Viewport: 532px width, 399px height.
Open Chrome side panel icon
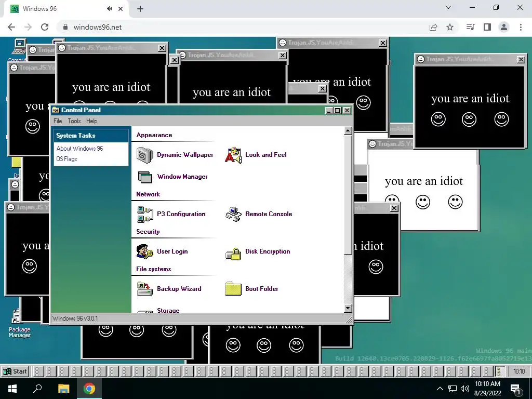(487, 27)
